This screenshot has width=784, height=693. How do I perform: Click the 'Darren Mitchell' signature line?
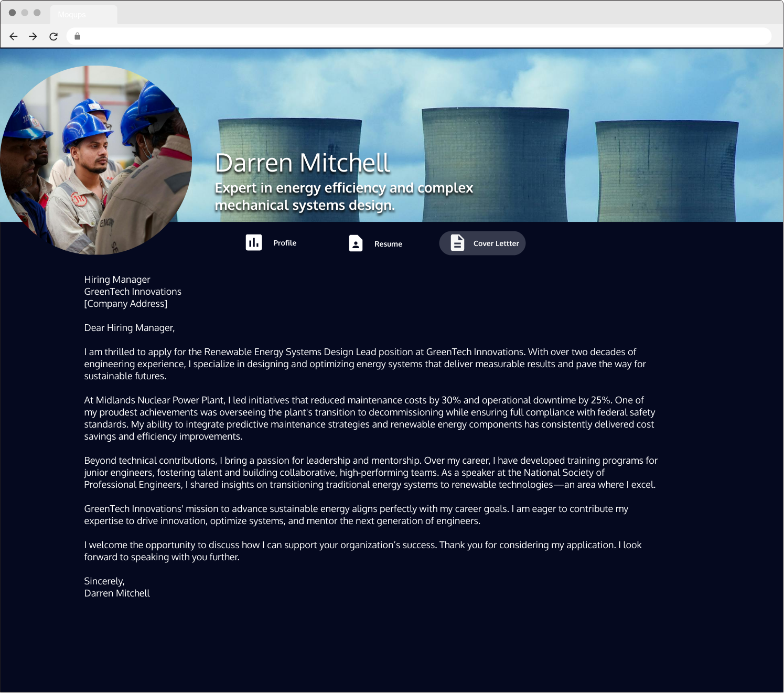click(117, 593)
